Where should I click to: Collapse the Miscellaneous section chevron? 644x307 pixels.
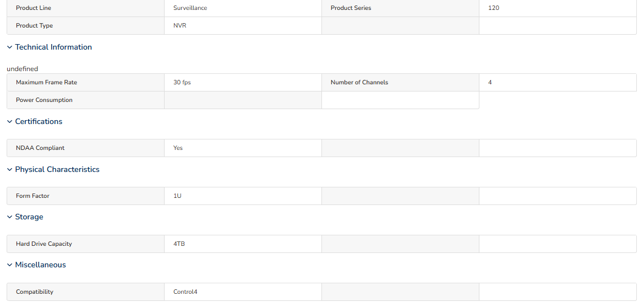click(x=9, y=265)
